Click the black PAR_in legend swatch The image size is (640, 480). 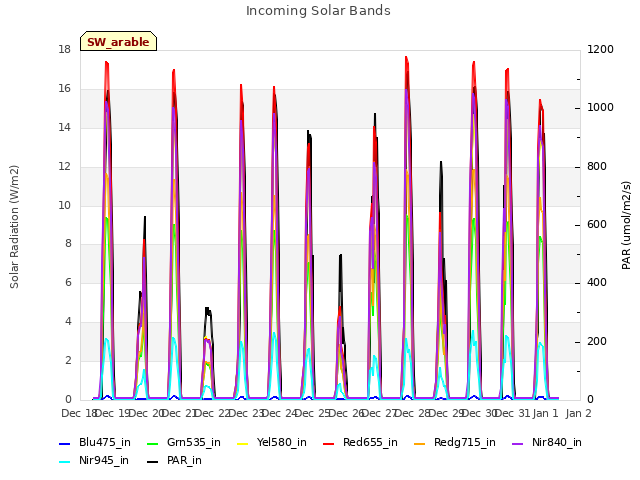(153, 462)
